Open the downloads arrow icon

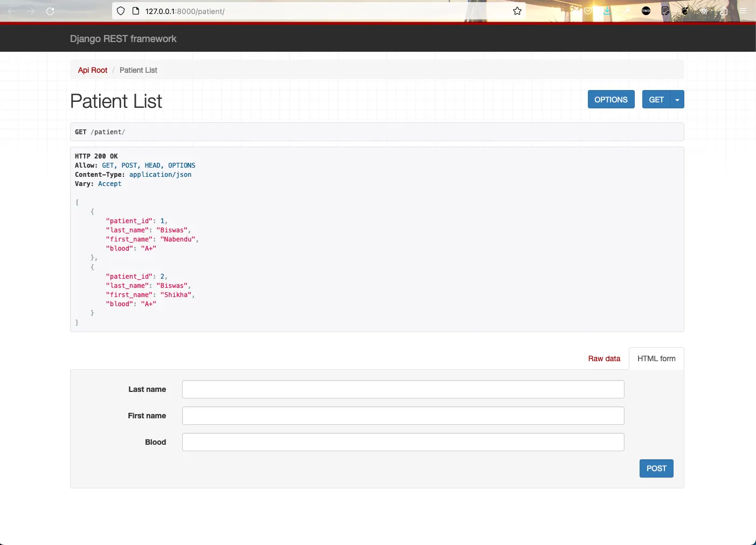coord(607,11)
